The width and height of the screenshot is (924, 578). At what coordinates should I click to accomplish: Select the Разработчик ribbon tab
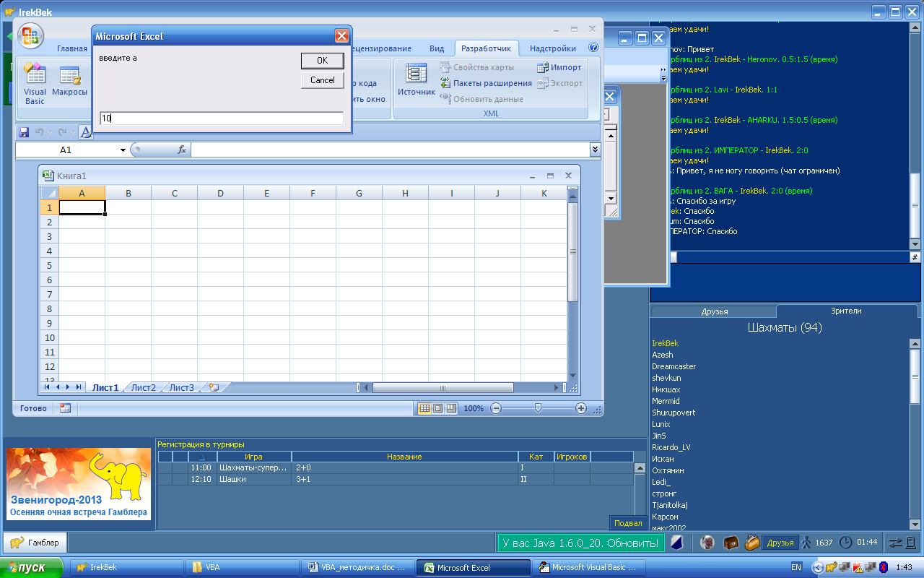[x=487, y=48]
